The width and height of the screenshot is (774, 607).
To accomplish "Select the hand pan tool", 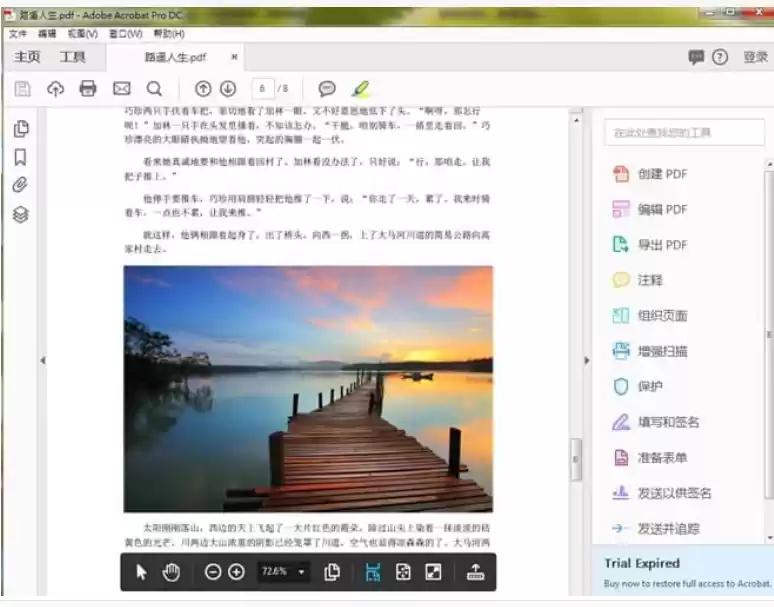I will [x=171, y=572].
